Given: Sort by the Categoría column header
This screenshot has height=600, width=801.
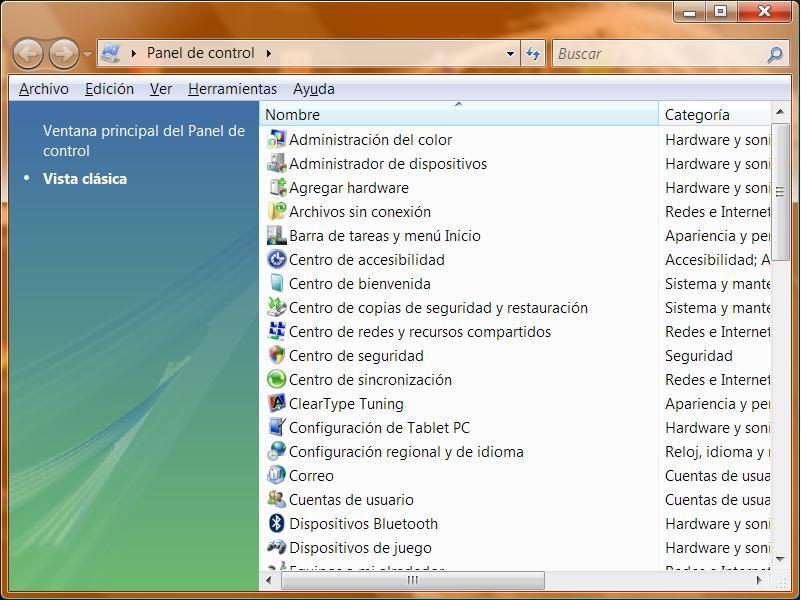Looking at the screenshot, I should click(715, 114).
